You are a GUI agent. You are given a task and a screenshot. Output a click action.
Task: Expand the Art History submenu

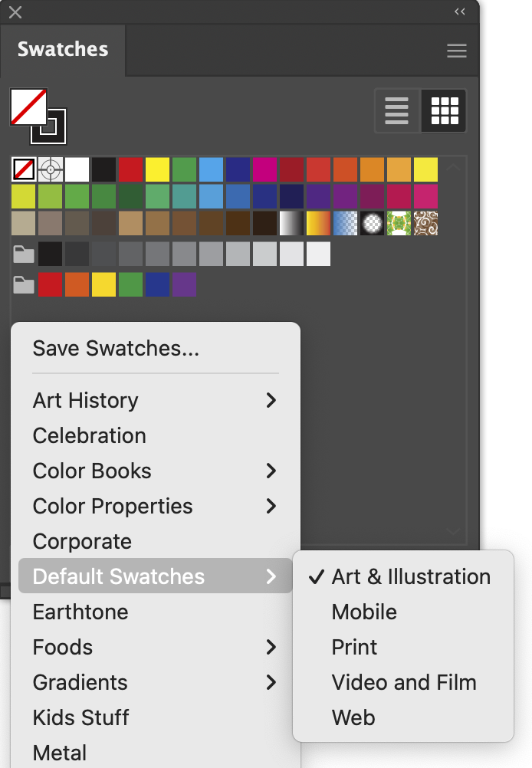click(156, 400)
